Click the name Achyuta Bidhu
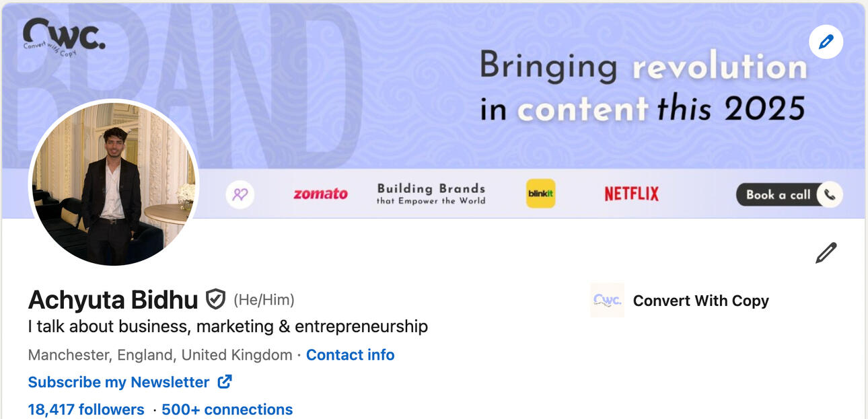Image resolution: width=868 pixels, height=419 pixels. tap(113, 300)
